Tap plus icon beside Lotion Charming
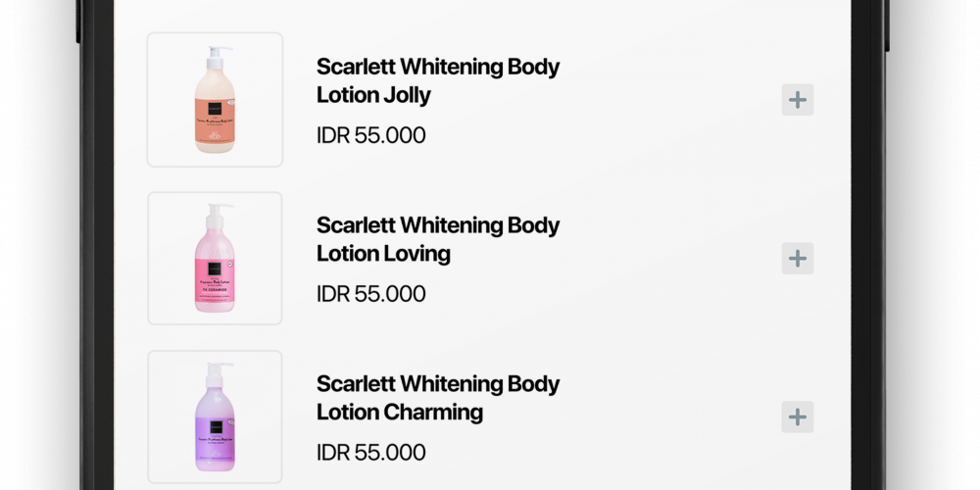The image size is (980, 490). pyautogui.click(x=798, y=417)
